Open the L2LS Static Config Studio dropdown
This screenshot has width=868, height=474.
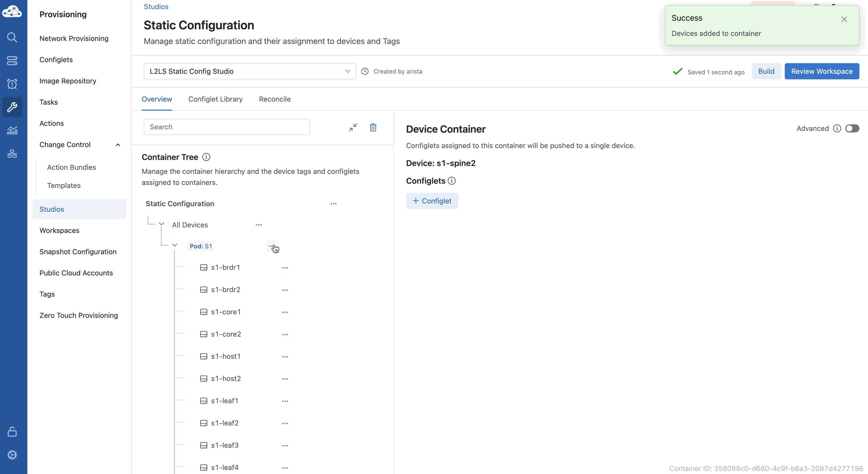click(x=250, y=71)
